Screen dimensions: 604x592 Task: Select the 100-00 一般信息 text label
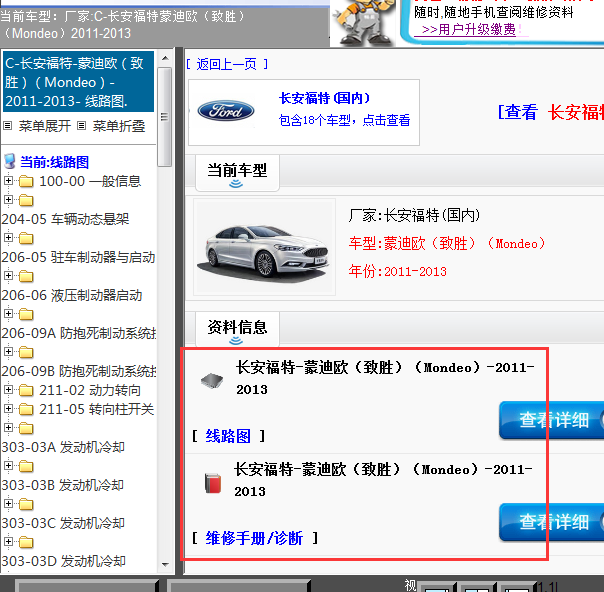pos(90,181)
